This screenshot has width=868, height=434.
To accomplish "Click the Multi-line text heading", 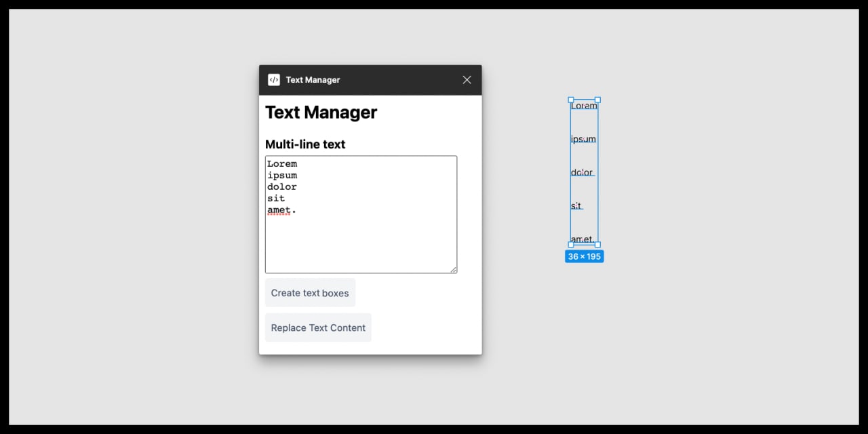I will [305, 144].
